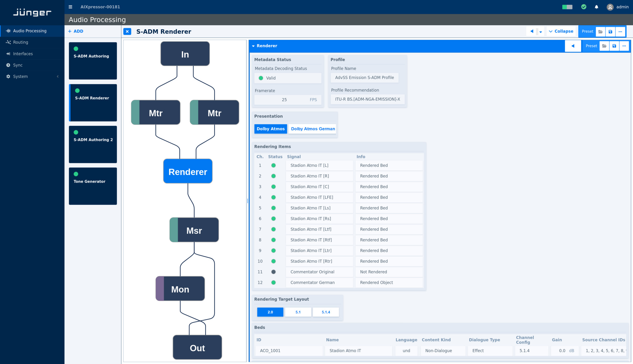Open preset folder in top toolbar
Viewport: 633px width, 364px height.
click(600, 32)
